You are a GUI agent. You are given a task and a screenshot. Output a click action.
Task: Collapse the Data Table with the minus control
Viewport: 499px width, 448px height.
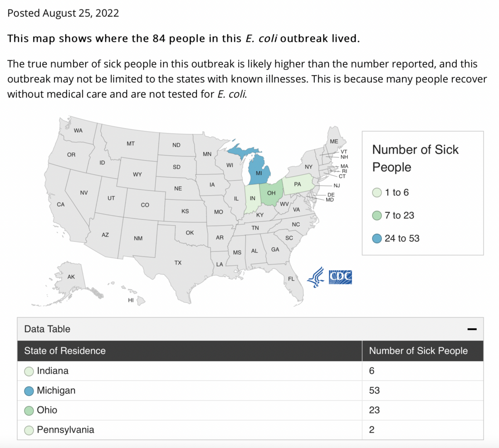point(472,328)
